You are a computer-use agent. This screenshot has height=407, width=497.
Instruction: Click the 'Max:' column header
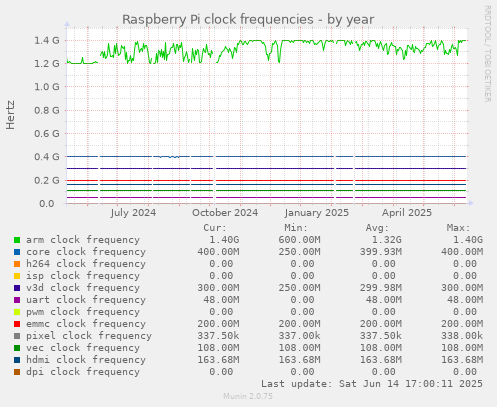[x=458, y=228]
